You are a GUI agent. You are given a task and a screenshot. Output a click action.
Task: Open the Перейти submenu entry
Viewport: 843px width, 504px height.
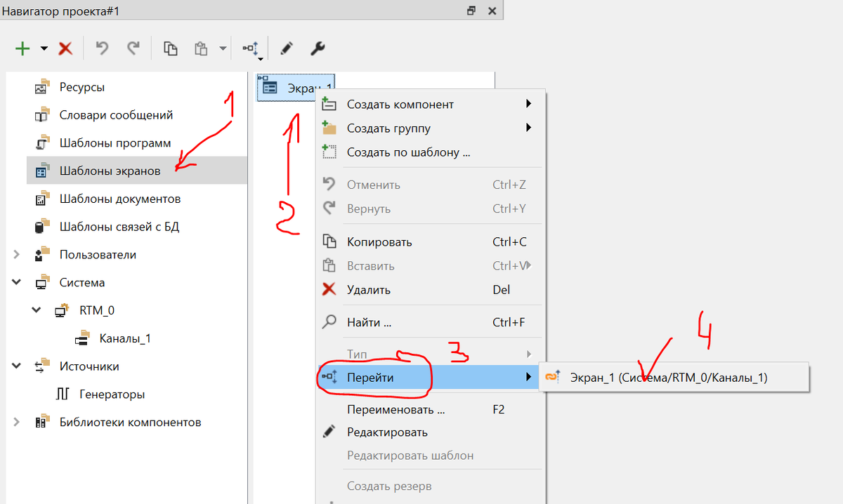coord(430,378)
